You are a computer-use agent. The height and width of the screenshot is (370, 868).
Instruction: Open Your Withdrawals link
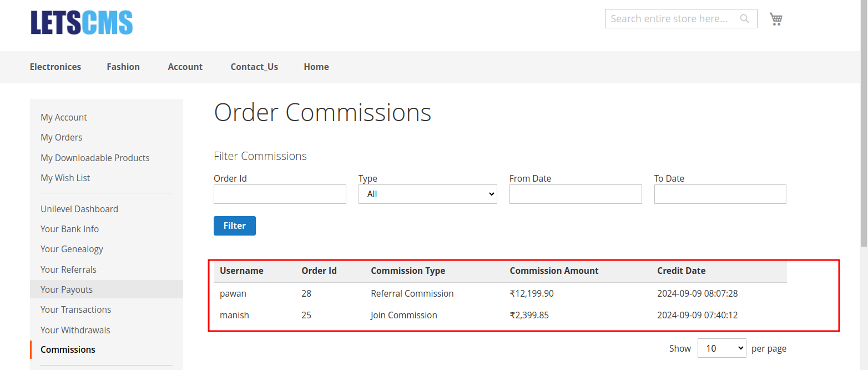[75, 330]
